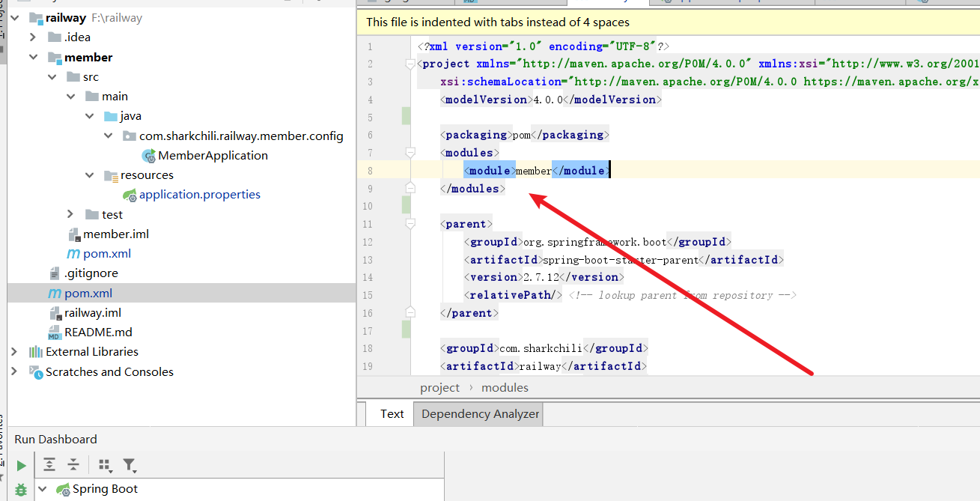980x501 pixels.
Task: Click the green Run button in Run Dashboard
Action: pyautogui.click(x=21, y=465)
